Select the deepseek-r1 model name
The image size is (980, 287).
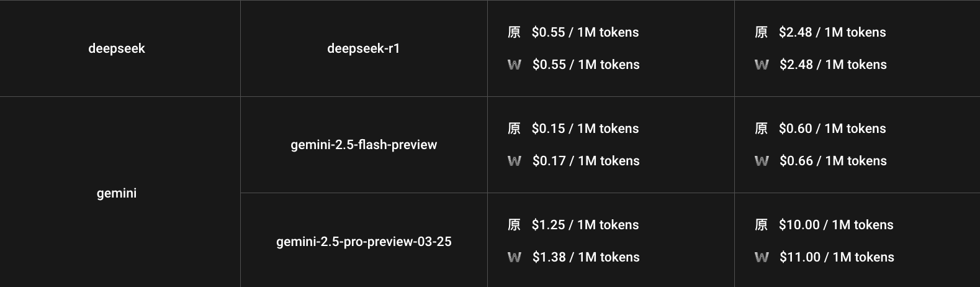point(364,48)
